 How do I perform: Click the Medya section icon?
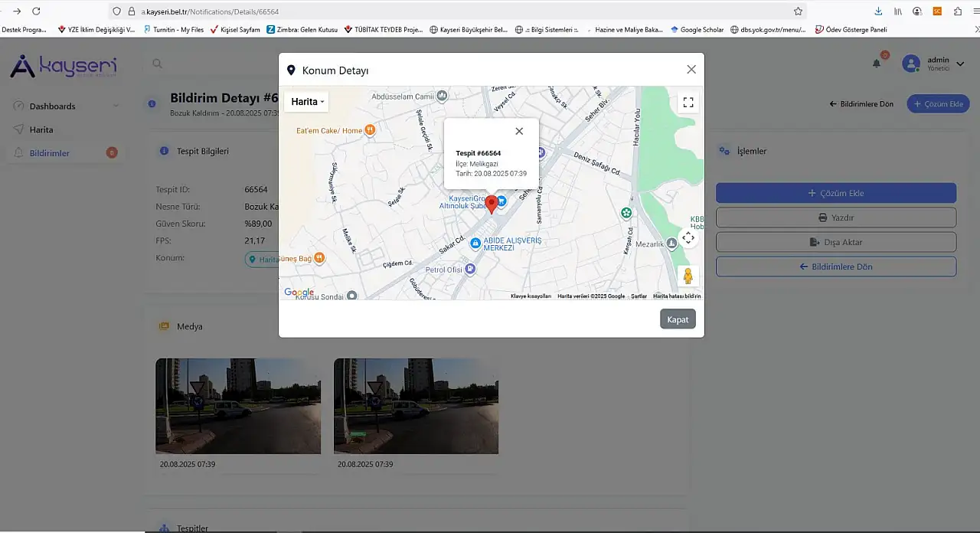164,326
